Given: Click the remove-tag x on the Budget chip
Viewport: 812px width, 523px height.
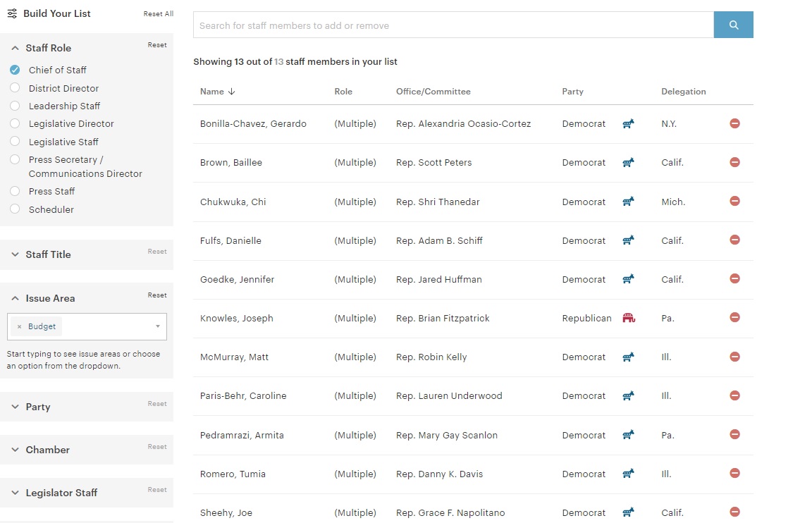Looking at the screenshot, I should 19,326.
